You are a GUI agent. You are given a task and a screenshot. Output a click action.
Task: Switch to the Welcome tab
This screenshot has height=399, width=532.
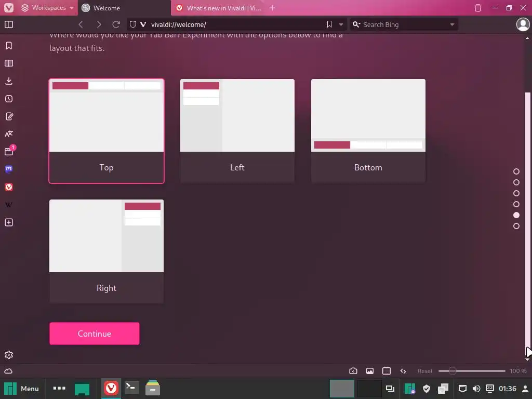(x=124, y=8)
